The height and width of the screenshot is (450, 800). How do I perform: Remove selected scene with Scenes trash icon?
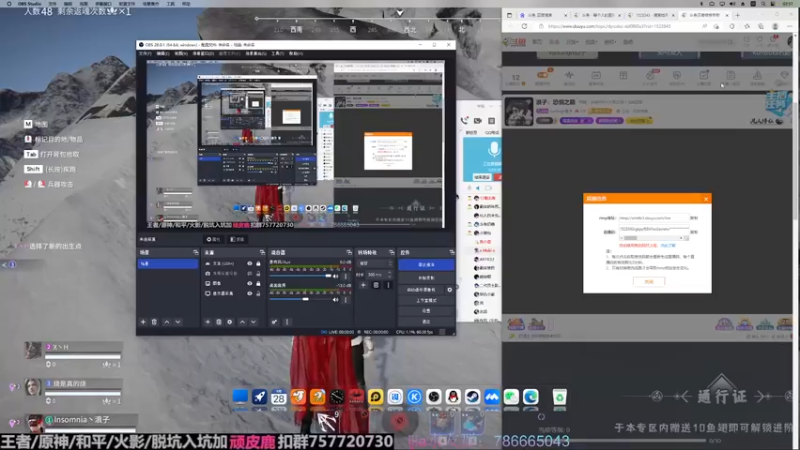pyautogui.click(x=154, y=322)
